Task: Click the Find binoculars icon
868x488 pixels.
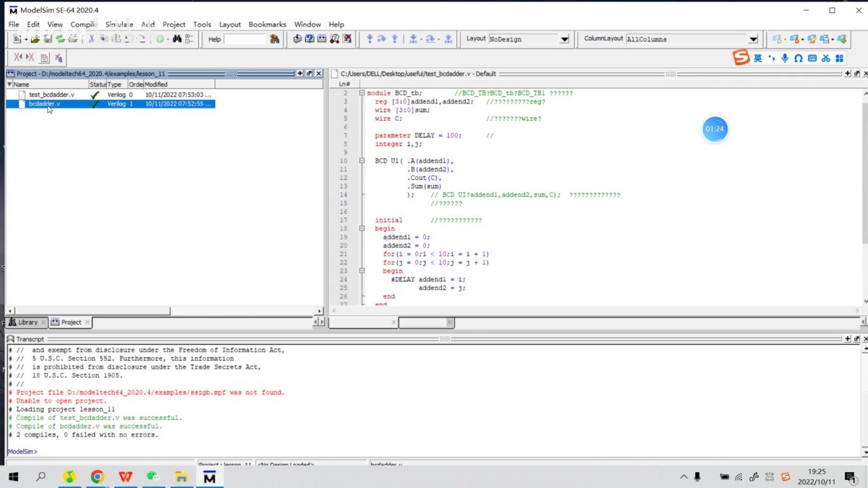Action: [x=176, y=39]
